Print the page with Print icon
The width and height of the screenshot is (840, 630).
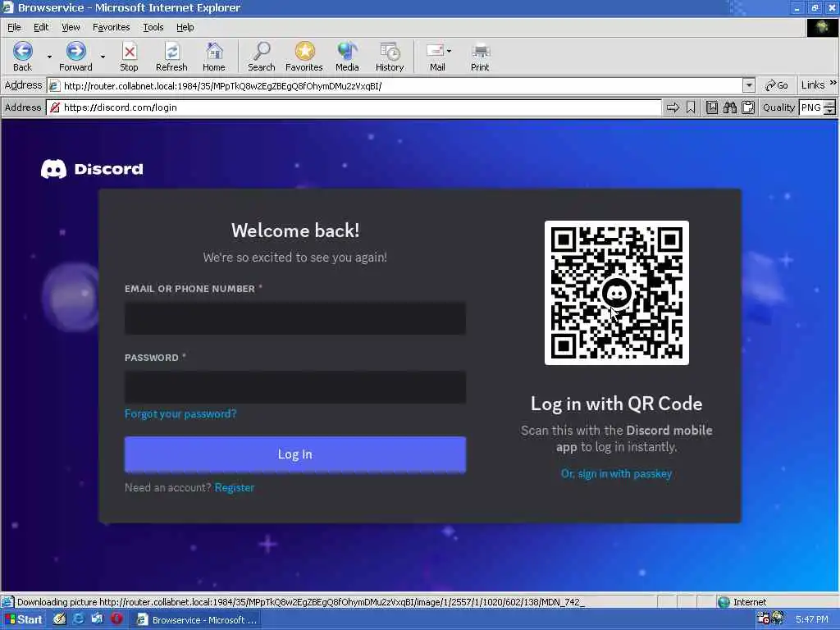click(x=480, y=52)
